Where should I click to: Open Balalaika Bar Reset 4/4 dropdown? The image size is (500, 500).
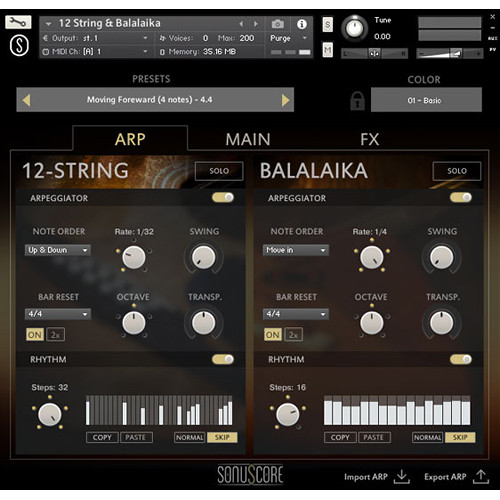[296, 314]
